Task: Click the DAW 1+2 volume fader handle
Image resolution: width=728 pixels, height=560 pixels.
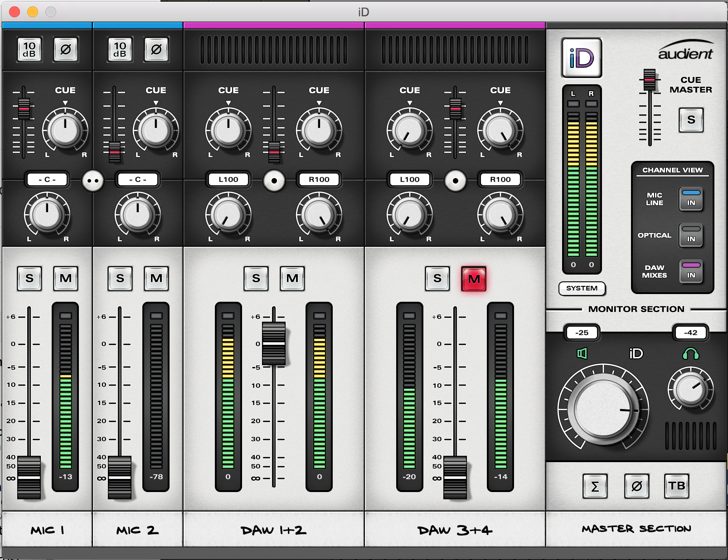Action: point(274,343)
